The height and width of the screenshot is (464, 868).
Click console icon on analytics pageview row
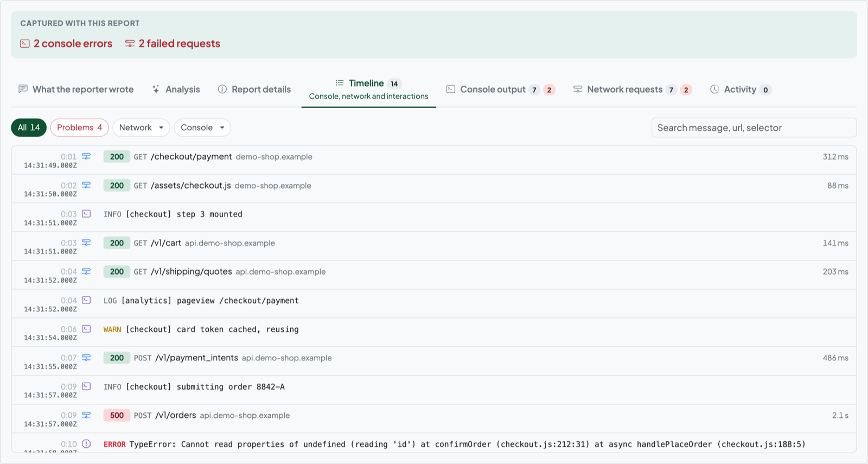tap(86, 300)
